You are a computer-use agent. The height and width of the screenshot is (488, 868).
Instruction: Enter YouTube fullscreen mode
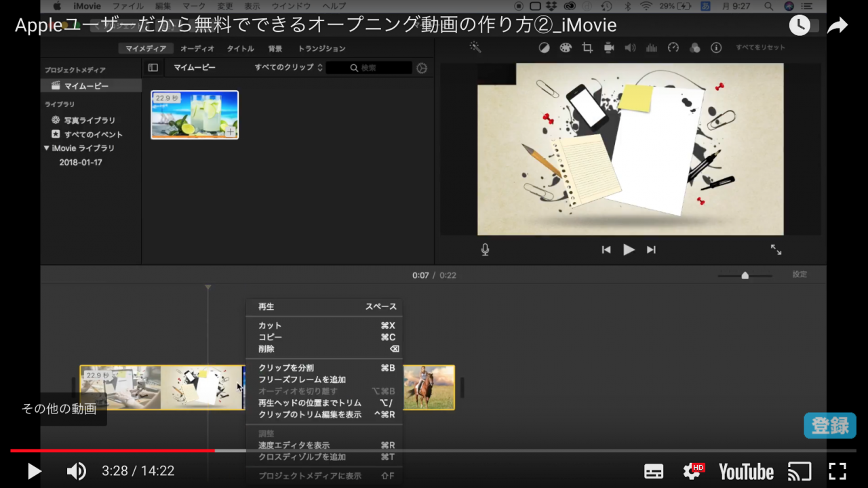(x=837, y=471)
